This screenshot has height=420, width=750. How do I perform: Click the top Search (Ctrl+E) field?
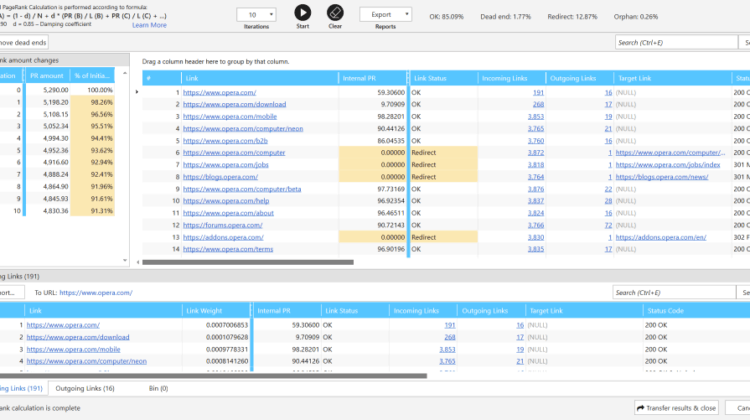(x=676, y=43)
